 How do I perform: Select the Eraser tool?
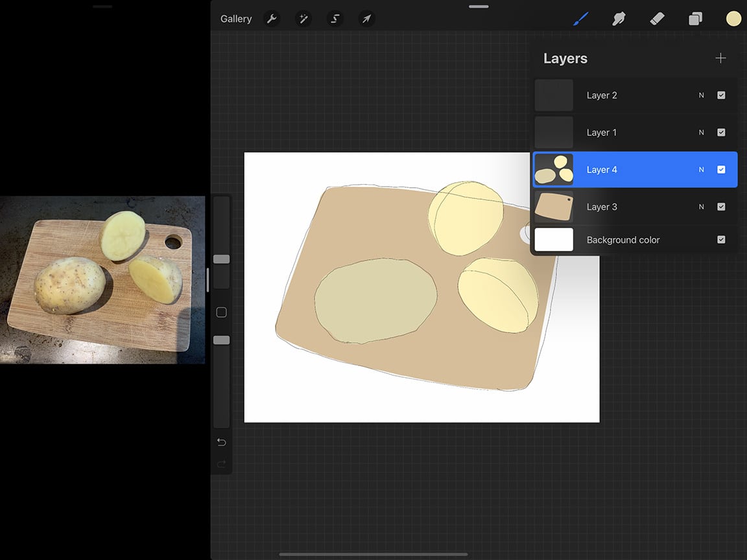click(x=657, y=19)
